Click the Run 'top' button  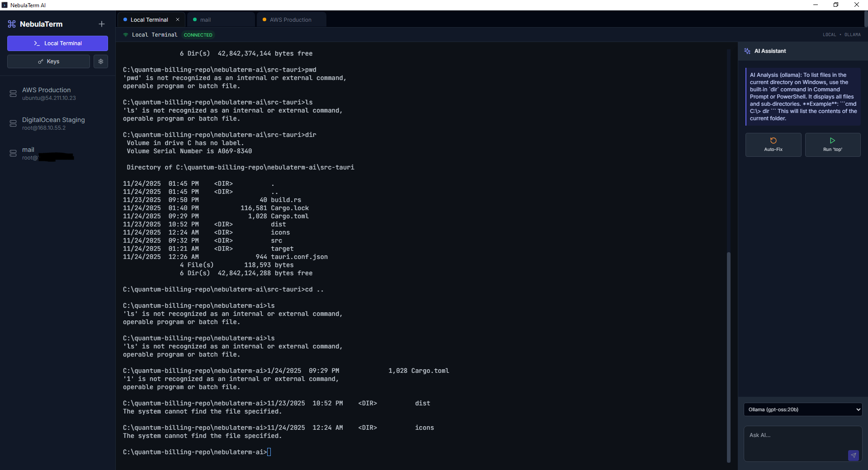832,145
